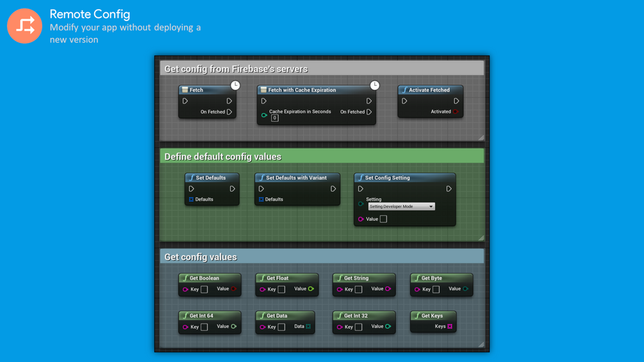This screenshot has width=644, height=362.
Task: Click Set Config Setting input execution pin
Action: click(361, 189)
